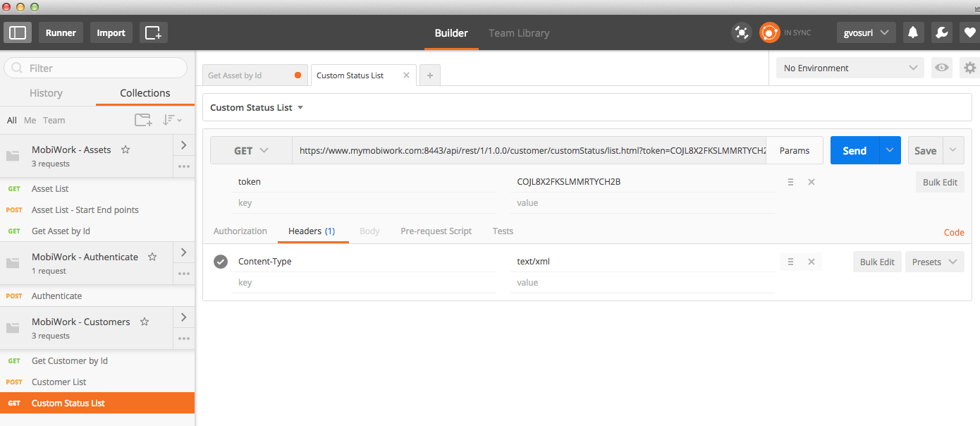Open the Authorization tab
This screenshot has height=426, width=980.
[x=240, y=231]
